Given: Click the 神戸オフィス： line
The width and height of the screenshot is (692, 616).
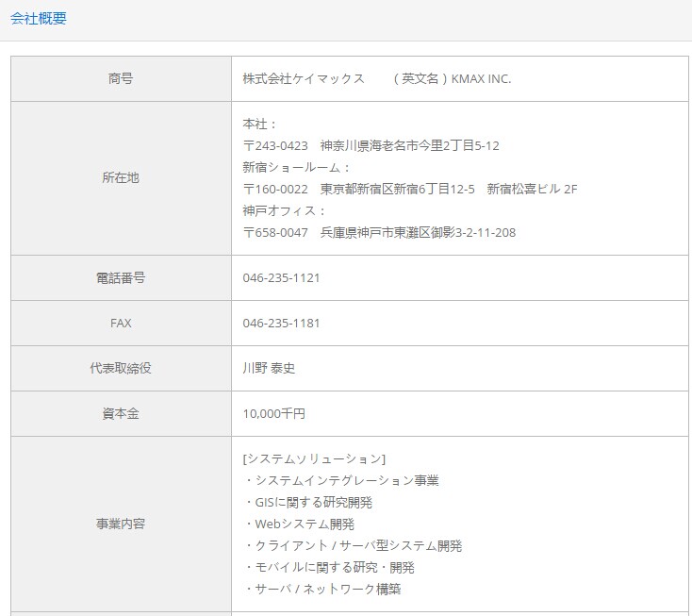Looking at the screenshot, I should [284, 210].
